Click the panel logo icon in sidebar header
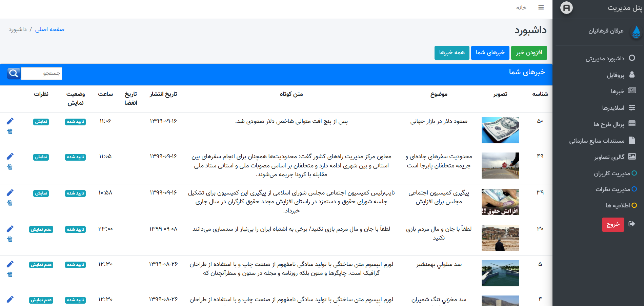 [x=566, y=7]
